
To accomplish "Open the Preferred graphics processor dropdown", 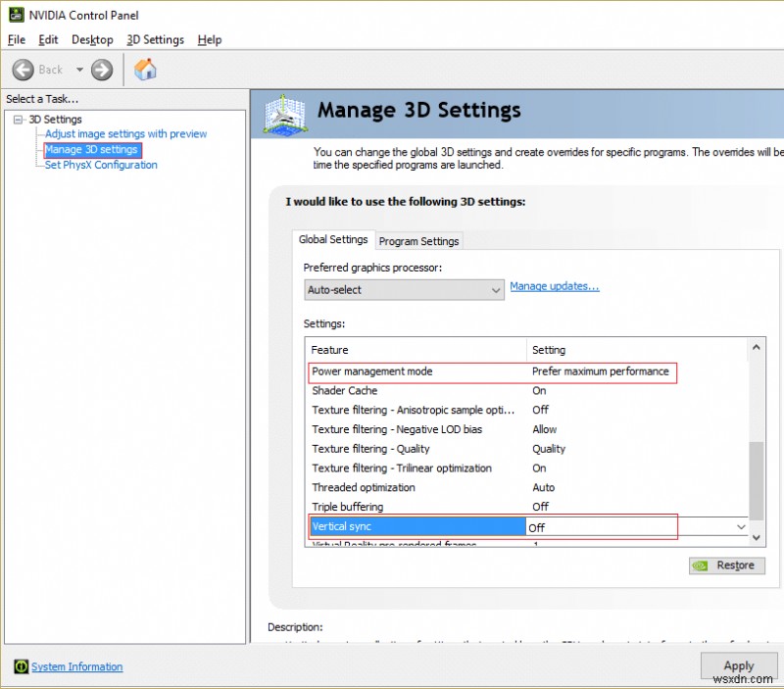I will pos(404,289).
